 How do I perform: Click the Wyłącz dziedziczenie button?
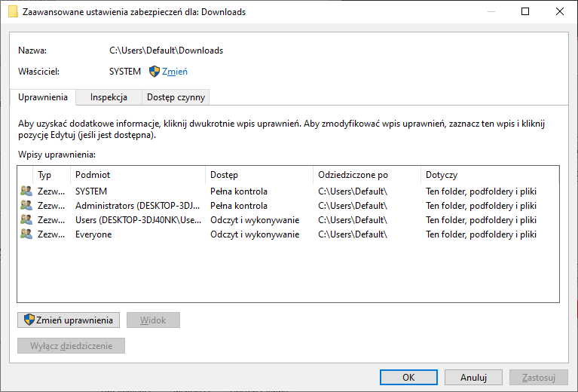coord(71,346)
